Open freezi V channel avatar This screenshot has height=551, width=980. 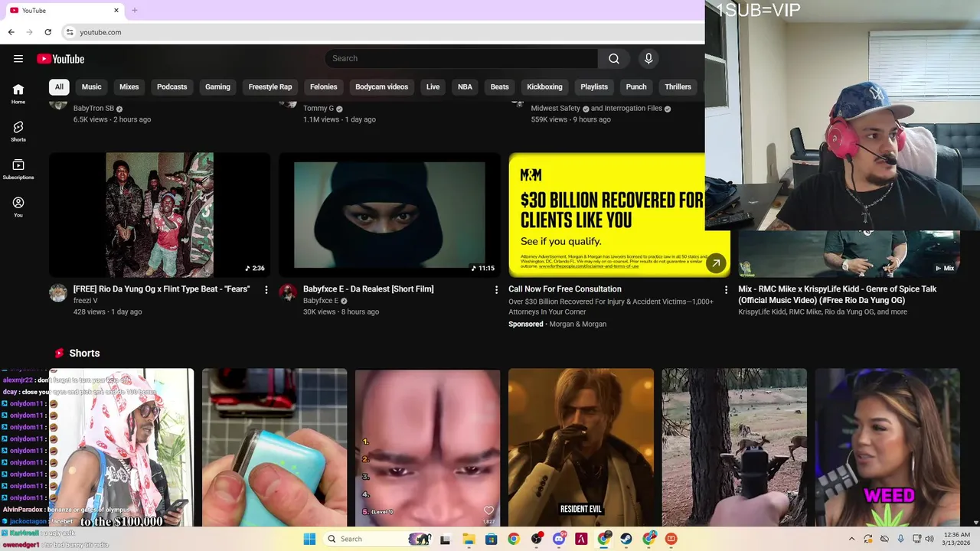tap(58, 293)
